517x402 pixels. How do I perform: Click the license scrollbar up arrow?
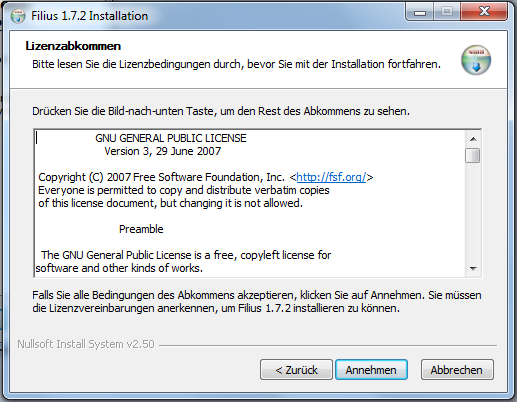[x=473, y=139]
